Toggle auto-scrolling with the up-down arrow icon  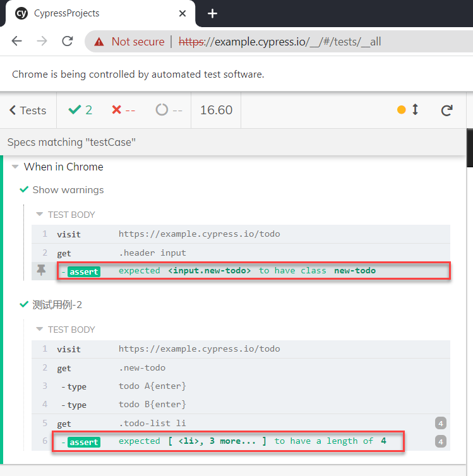416,110
